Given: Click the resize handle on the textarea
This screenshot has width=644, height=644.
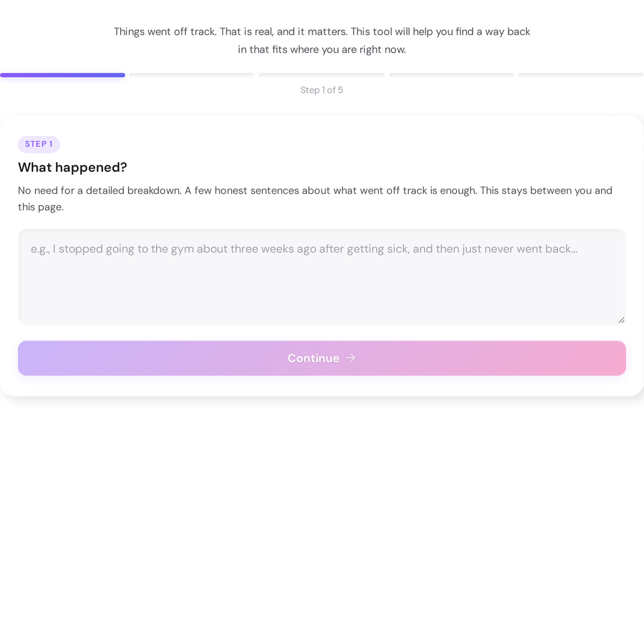Looking at the screenshot, I should click(x=621, y=319).
